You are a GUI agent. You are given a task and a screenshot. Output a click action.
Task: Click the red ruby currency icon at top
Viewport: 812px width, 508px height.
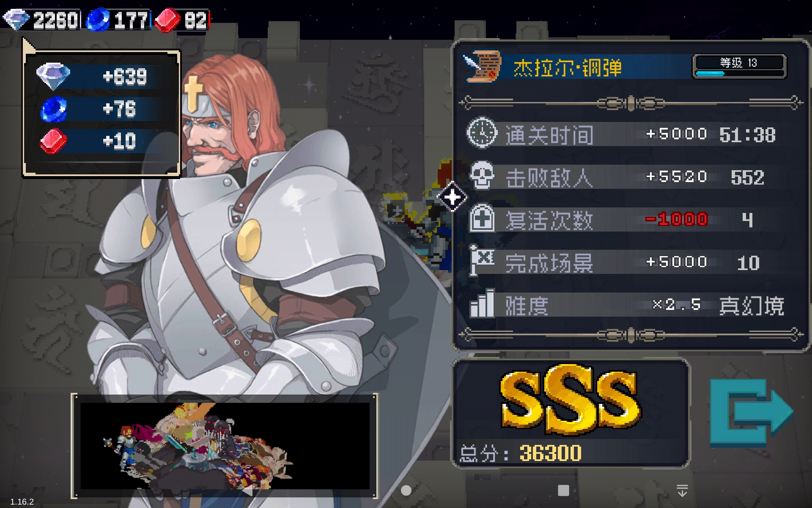pyautogui.click(x=168, y=20)
